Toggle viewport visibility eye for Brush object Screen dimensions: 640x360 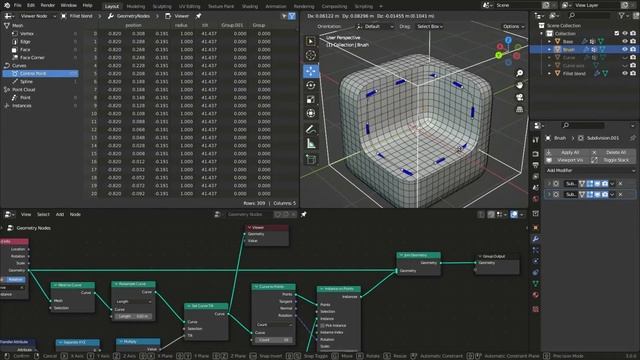point(625,49)
